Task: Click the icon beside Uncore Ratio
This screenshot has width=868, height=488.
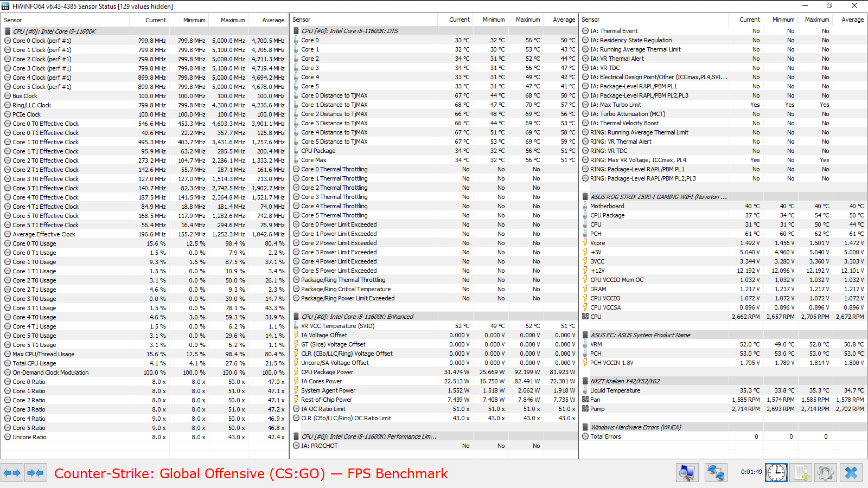Action: [x=8, y=437]
